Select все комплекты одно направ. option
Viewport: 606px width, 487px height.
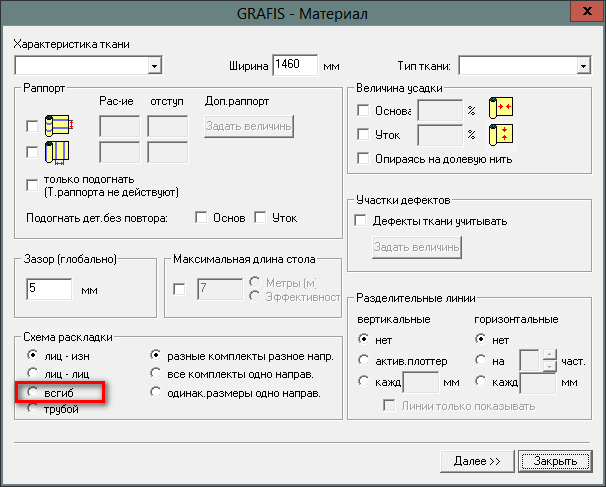[155, 373]
